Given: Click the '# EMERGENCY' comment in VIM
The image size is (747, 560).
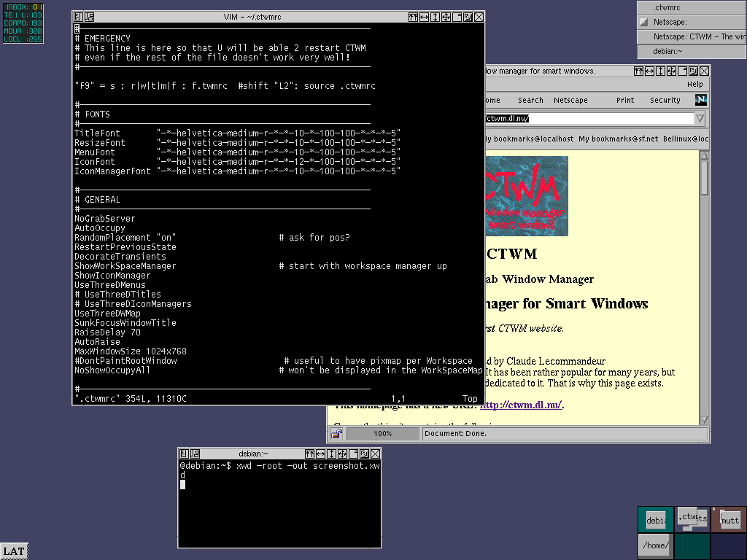Looking at the screenshot, I should pos(102,39).
